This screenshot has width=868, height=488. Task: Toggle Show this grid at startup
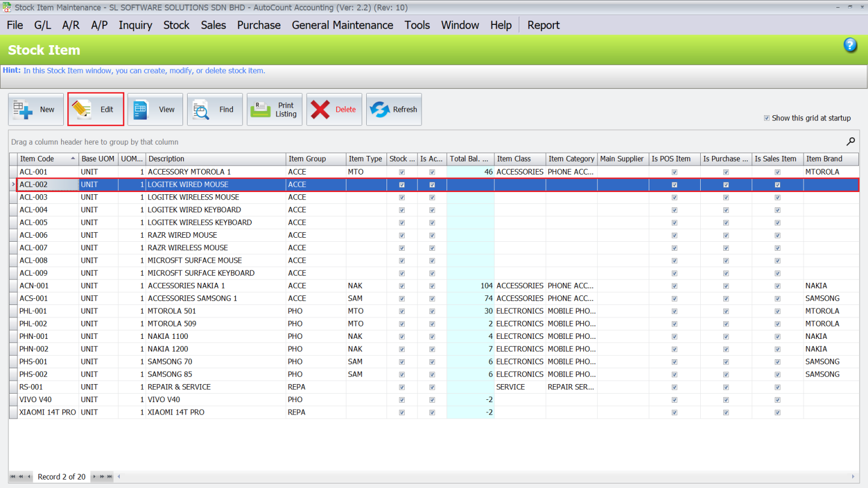point(767,118)
